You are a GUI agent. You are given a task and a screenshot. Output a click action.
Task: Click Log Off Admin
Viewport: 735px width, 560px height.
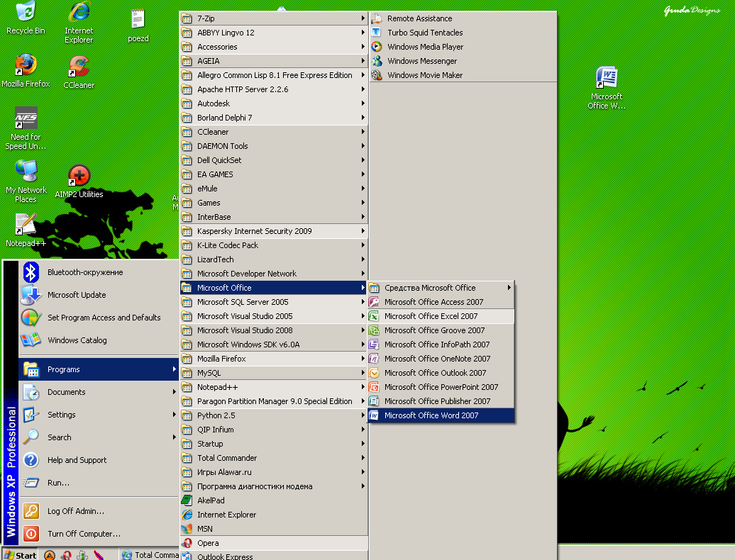[99, 511]
